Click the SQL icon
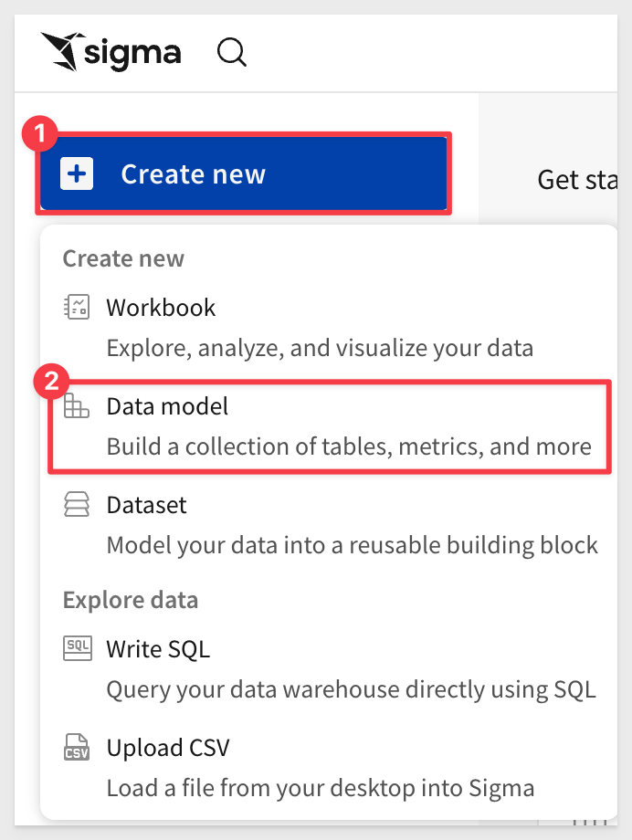The width and height of the screenshot is (632, 840). tap(78, 649)
